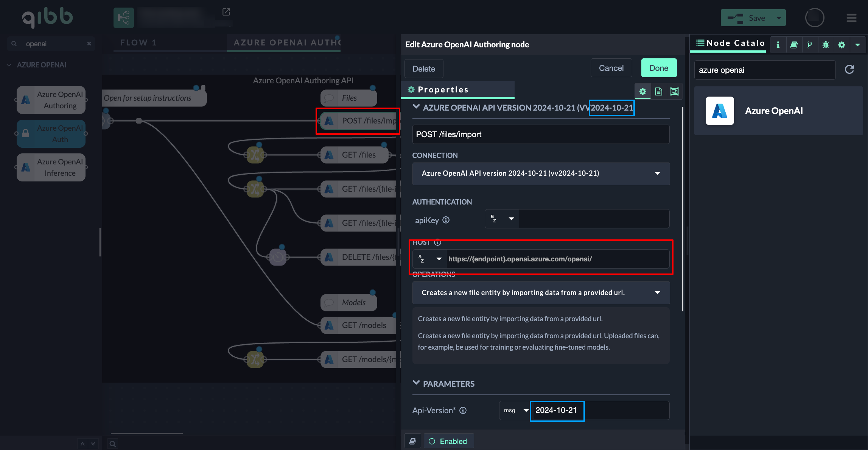The image size is (868, 450).
Task: Open the help book sidebar icon
Action: pos(794,45)
